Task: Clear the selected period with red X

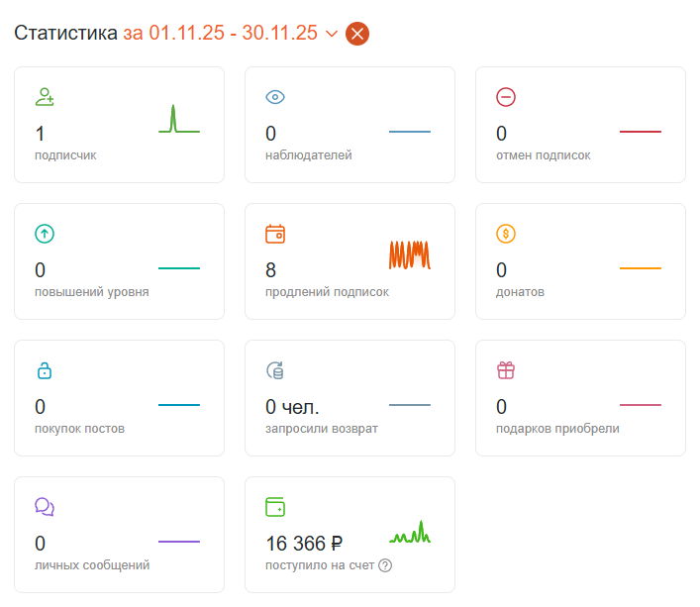Action: coord(357,34)
